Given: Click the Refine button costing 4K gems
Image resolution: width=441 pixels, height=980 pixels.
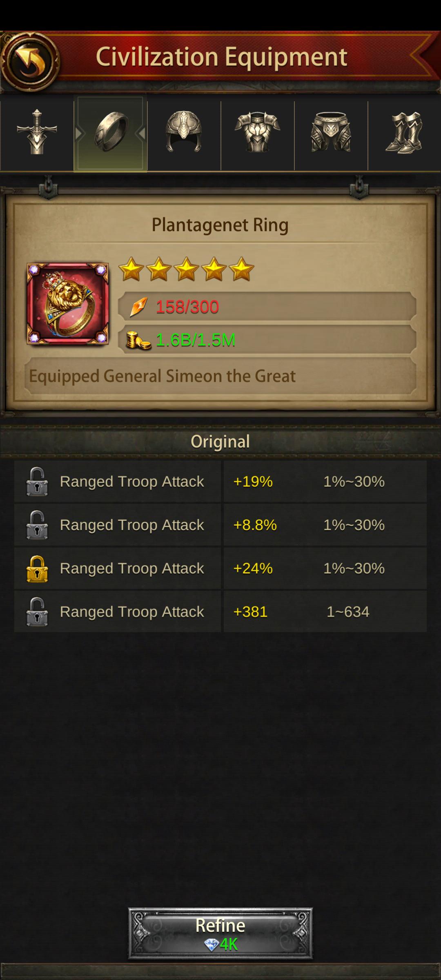Looking at the screenshot, I should click(220, 933).
